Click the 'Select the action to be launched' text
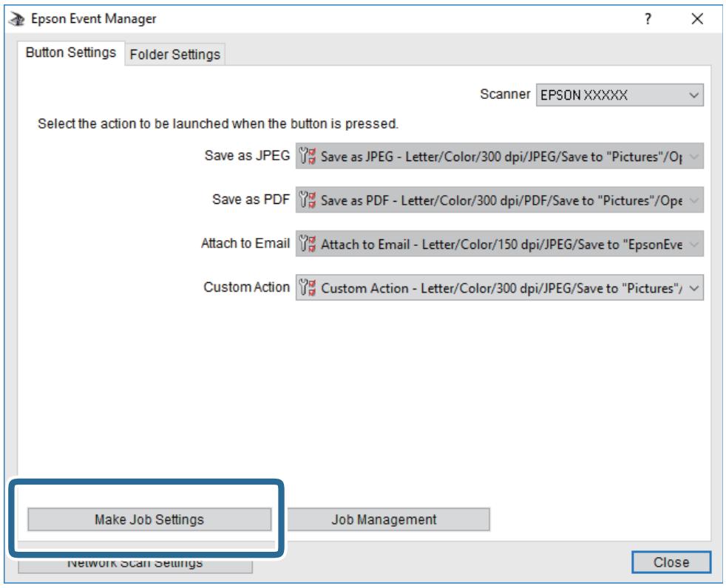This screenshot has width=726, height=588. 218,124
